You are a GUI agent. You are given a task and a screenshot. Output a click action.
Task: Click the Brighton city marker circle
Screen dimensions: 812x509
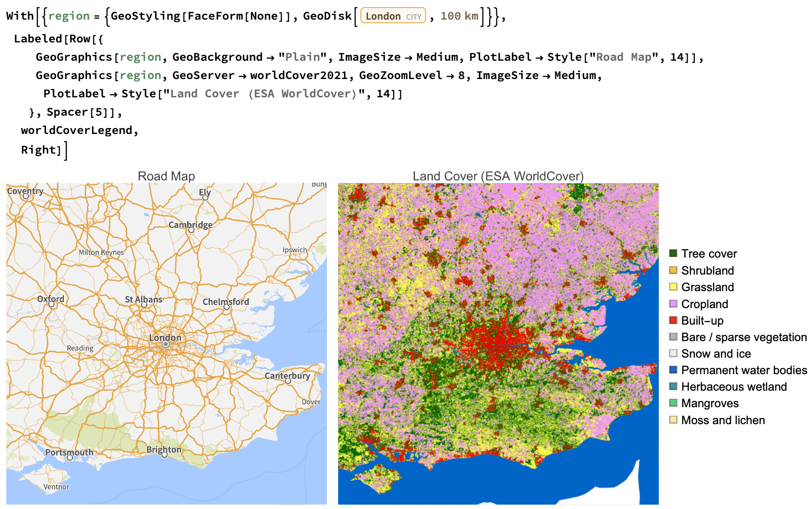click(164, 455)
